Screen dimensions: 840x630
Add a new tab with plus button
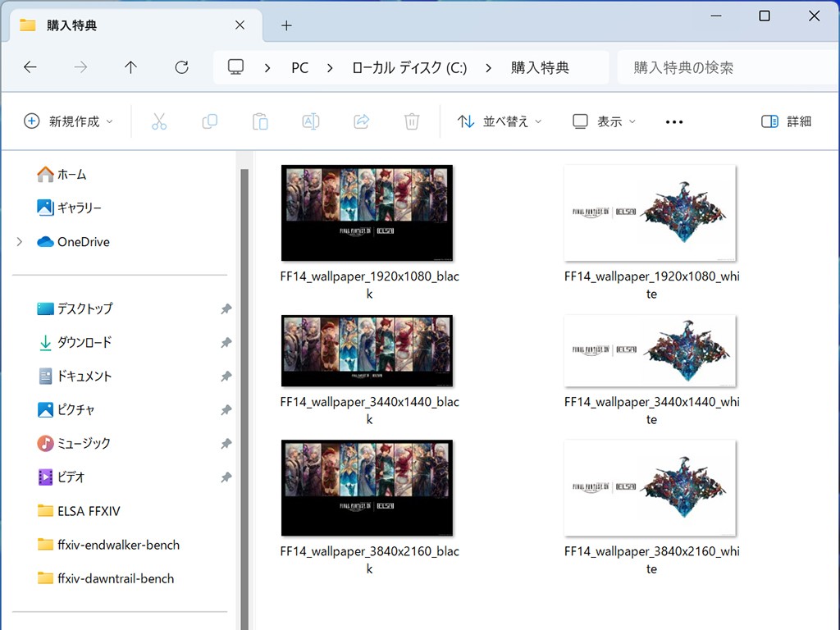[x=286, y=25]
